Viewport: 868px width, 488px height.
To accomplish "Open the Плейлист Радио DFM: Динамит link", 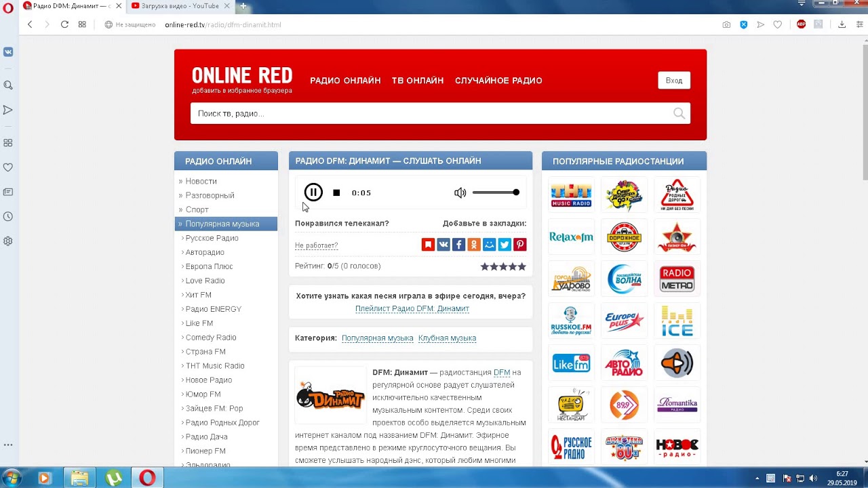I will tap(412, 308).
